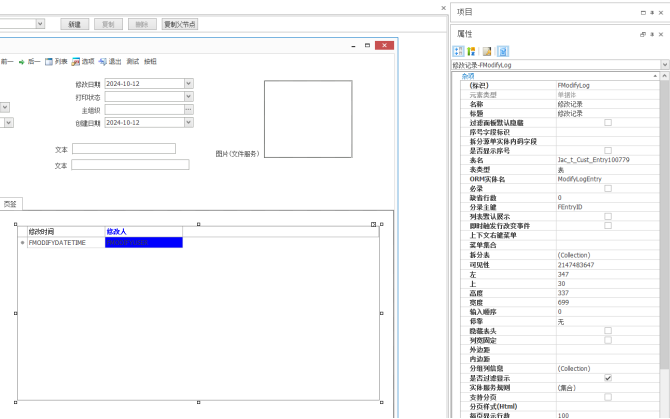
Task: Expand the 打印状态 dropdown
Action: pos(188,97)
